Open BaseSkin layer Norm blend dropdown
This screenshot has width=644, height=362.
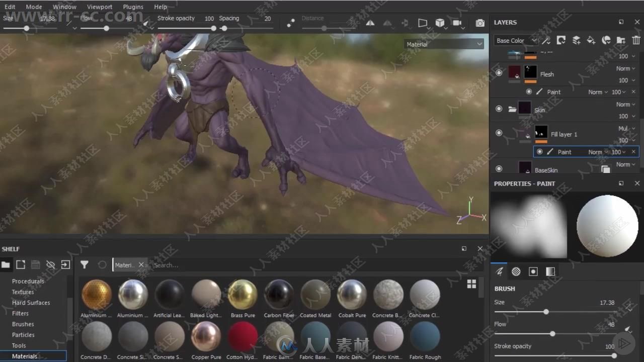click(x=626, y=164)
